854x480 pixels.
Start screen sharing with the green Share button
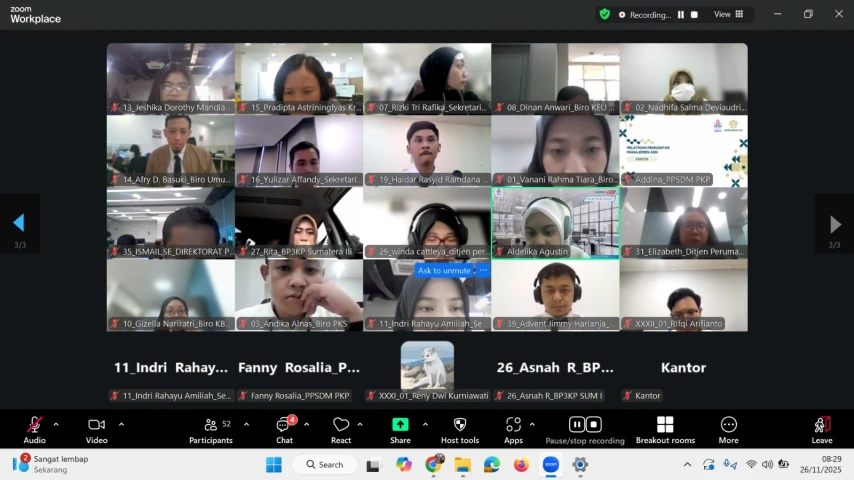pos(400,430)
